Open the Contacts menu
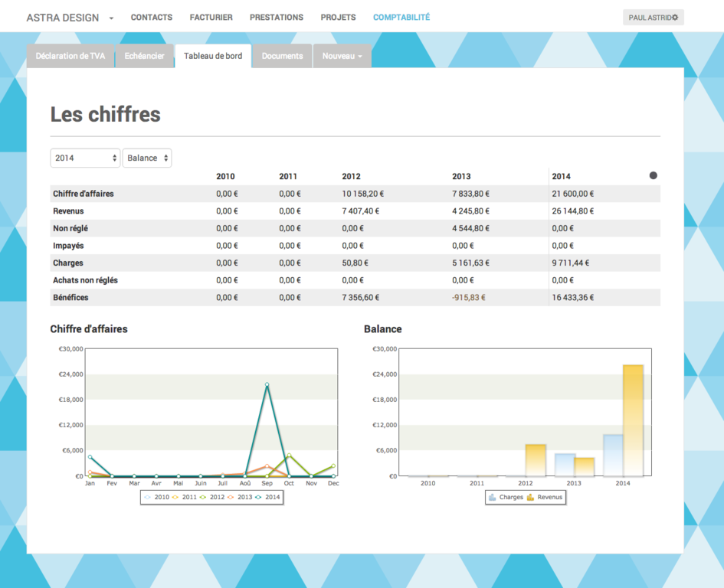This screenshot has width=724, height=588. (x=152, y=17)
